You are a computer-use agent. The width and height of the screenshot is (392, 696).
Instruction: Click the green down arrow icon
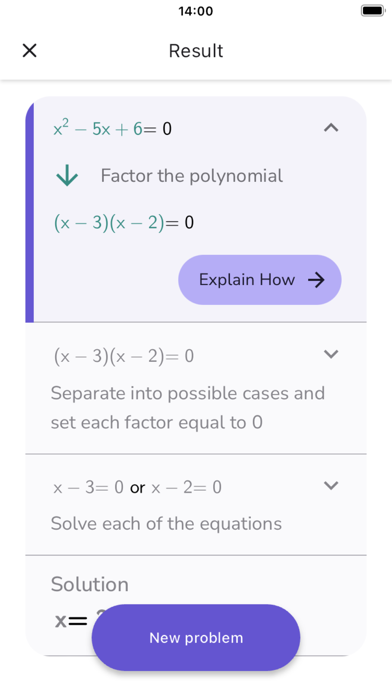click(x=67, y=176)
